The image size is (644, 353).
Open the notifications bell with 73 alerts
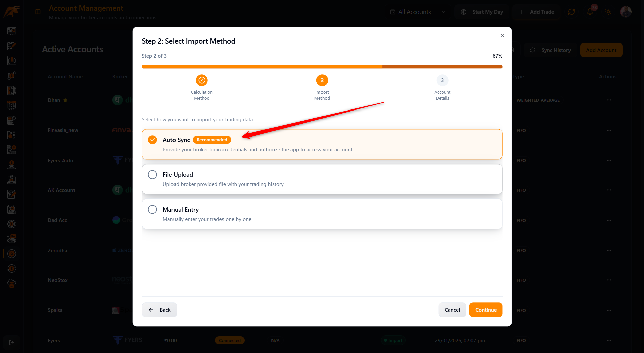click(590, 11)
